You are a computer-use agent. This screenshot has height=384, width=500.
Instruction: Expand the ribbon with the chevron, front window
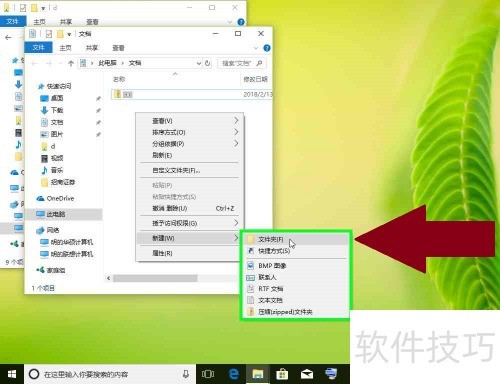256,48
